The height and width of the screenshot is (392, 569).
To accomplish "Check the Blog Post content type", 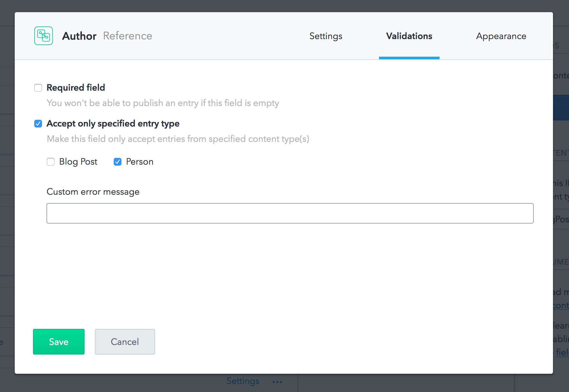I will click(51, 162).
